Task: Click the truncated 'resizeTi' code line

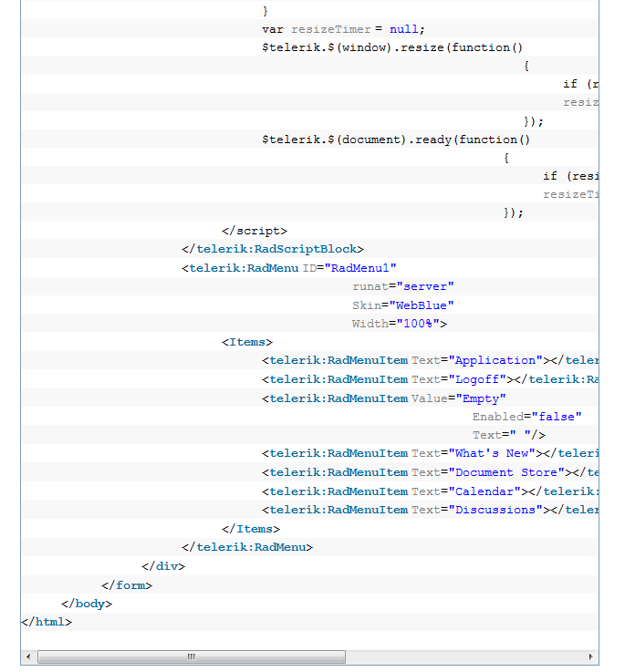Action: tap(570, 194)
